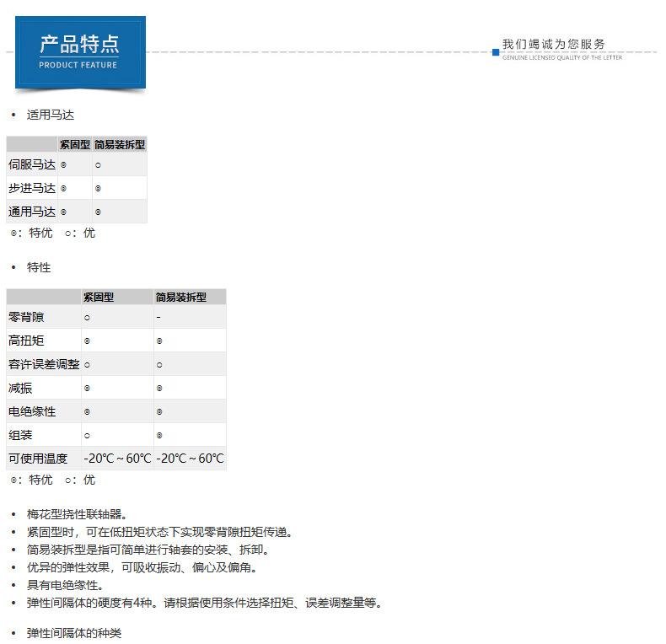Click the 可使用温度 紧固型 temperature value
The width and height of the screenshot is (666, 644).
point(117,459)
